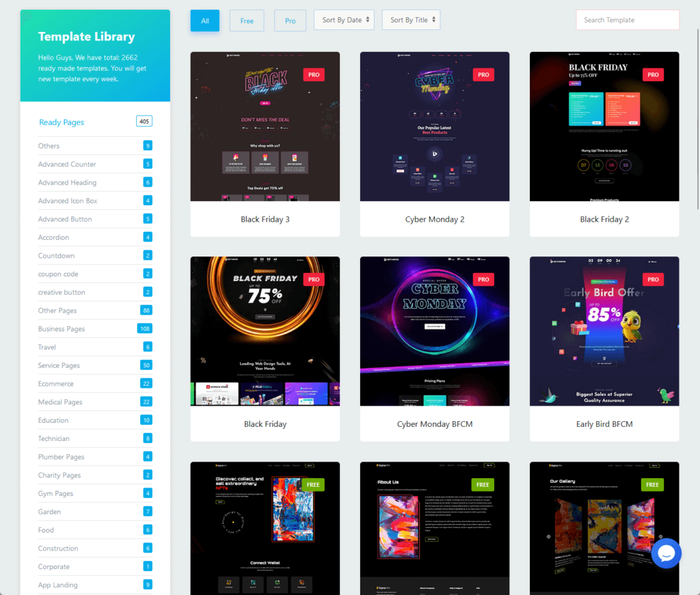Click PRO badge on Cyber Monday 2
This screenshot has height=595, width=700.
click(x=483, y=75)
